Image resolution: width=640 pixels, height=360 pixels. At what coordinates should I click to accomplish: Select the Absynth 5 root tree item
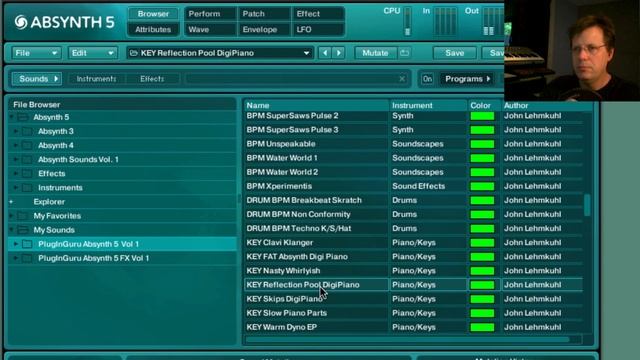[x=51, y=118]
